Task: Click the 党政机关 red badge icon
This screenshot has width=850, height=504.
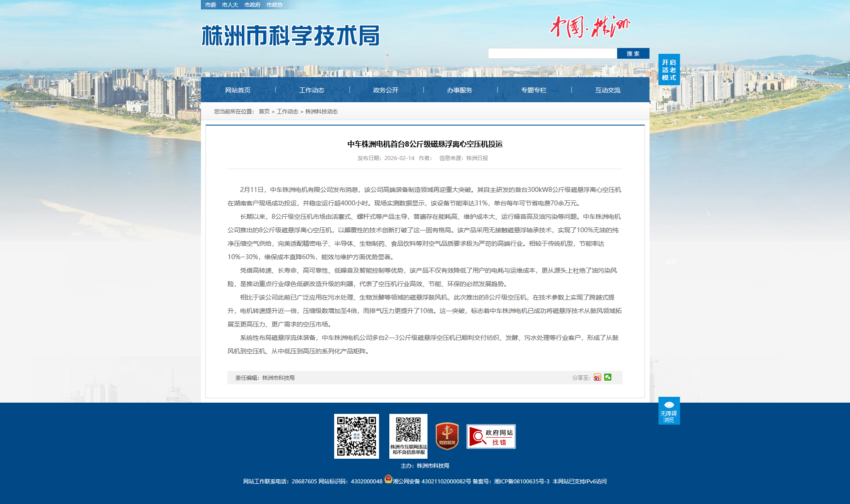Action: (x=447, y=436)
